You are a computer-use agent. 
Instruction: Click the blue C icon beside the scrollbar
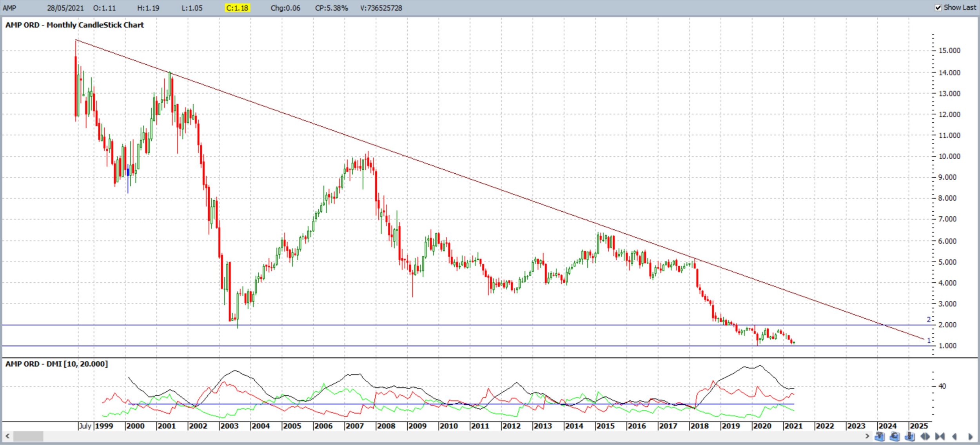[x=895, y=436]
